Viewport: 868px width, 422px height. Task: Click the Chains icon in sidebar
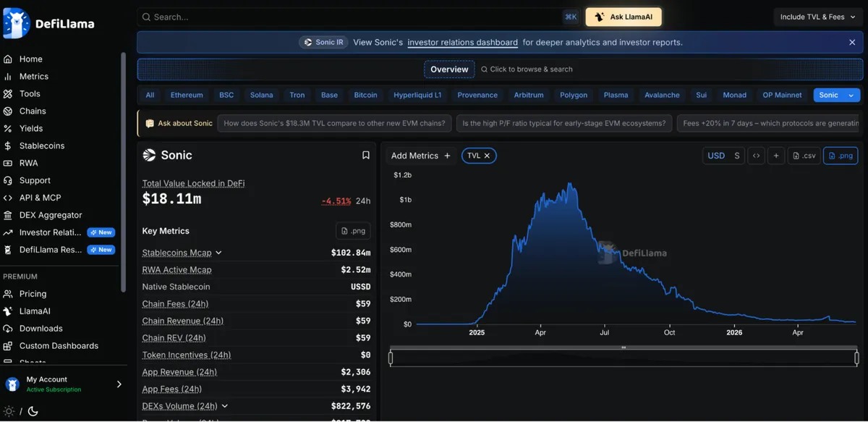pos(8,111)
